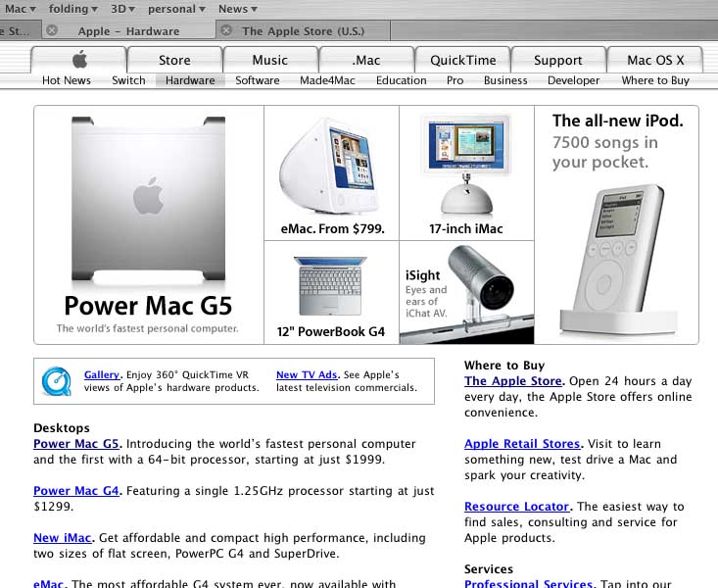Screen dimensions: 718x588
Task: Close The Apple Store (U.S.) tab
Action: click(226, 30)
